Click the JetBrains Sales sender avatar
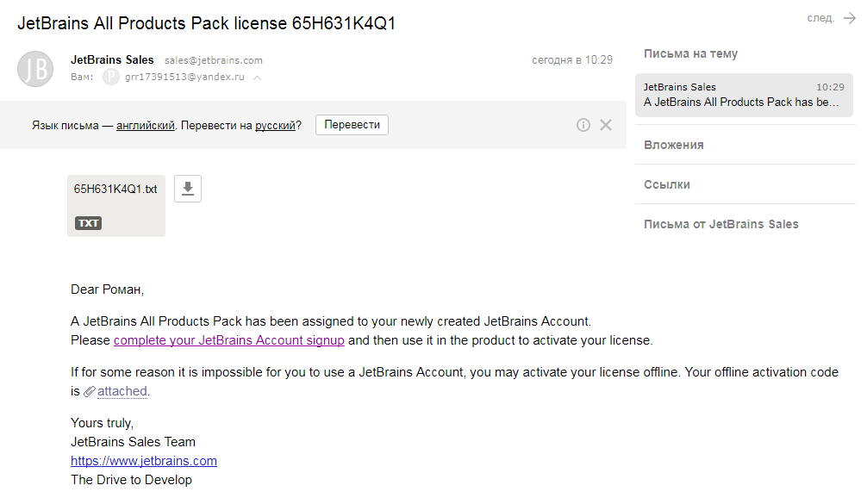The image size is (867, 504). (x=35, y=69)
